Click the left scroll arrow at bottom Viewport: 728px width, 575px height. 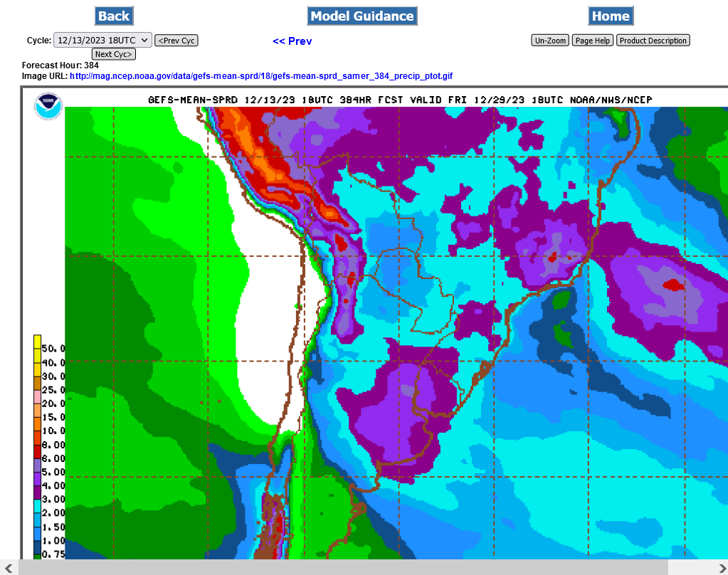click(x=8, y=567)
